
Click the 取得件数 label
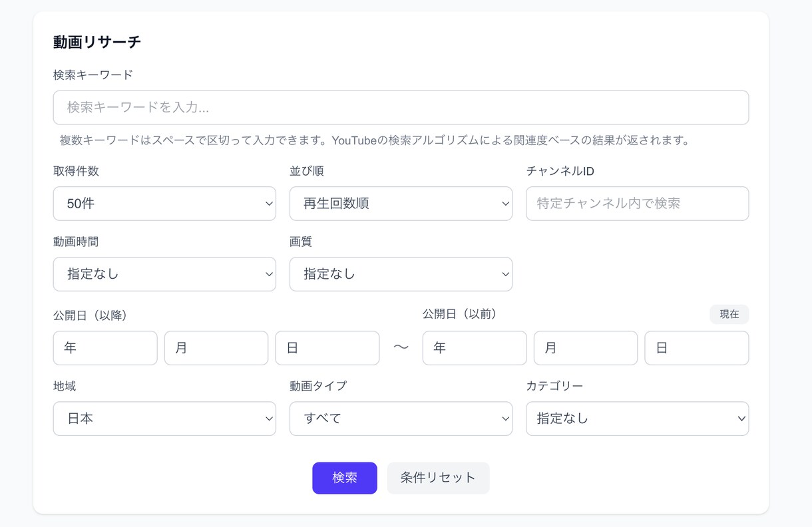point(76,171)
